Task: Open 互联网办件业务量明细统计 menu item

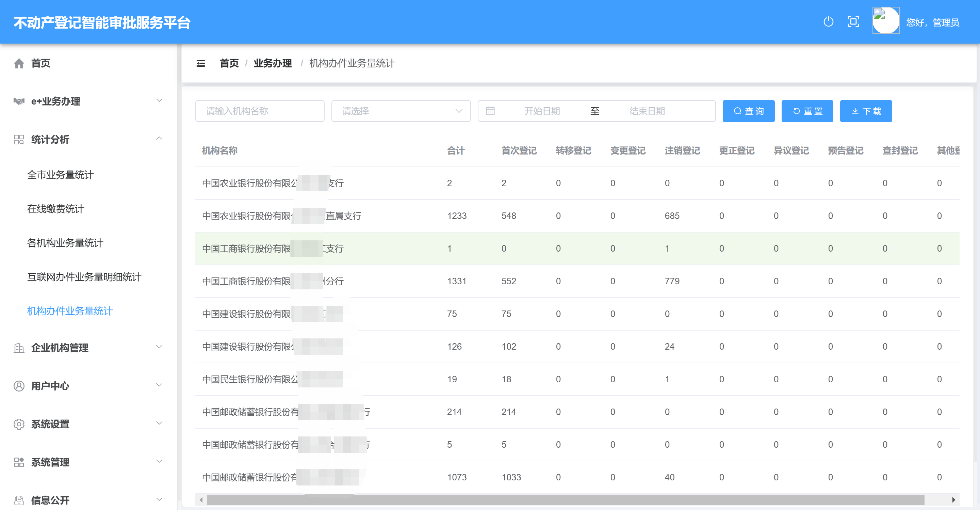Action: 84,277
